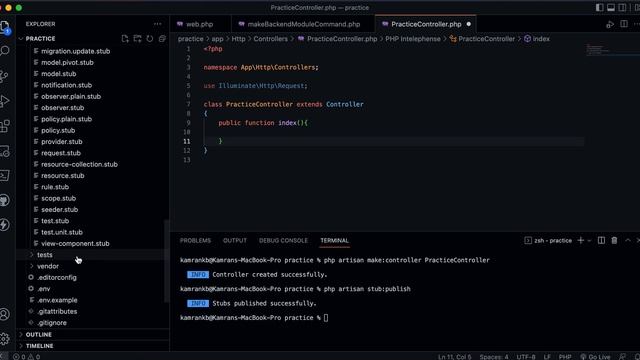This screenshot has height=360, width=640.
Task: Open .env file in Explorer
Action: pyautogui.click(x=44, y=289)
